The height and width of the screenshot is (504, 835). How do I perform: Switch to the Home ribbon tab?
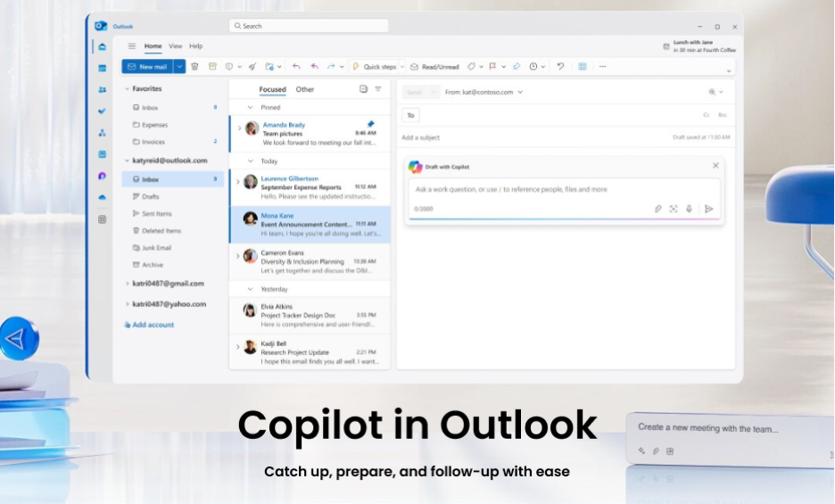pos(153,46)
